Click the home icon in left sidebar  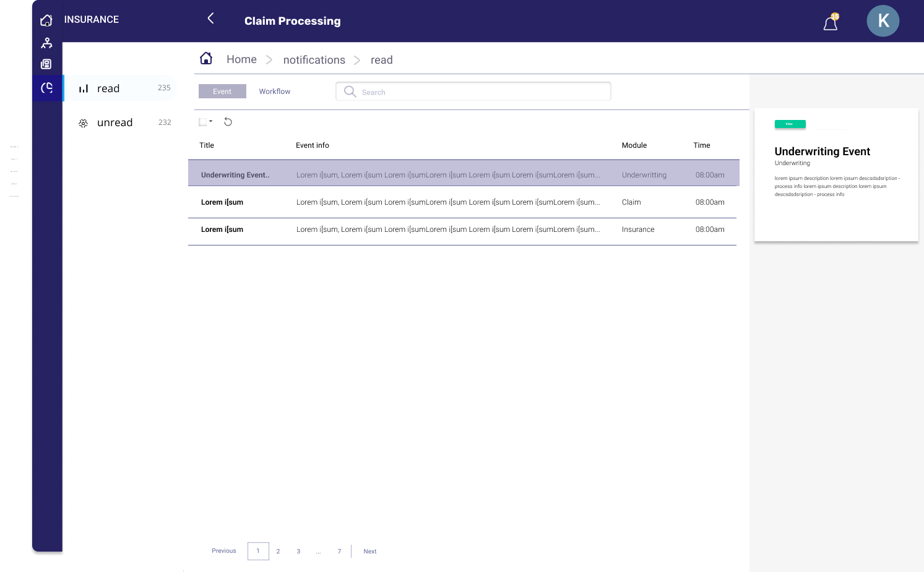pyautogui.click(x=46, y=20)
